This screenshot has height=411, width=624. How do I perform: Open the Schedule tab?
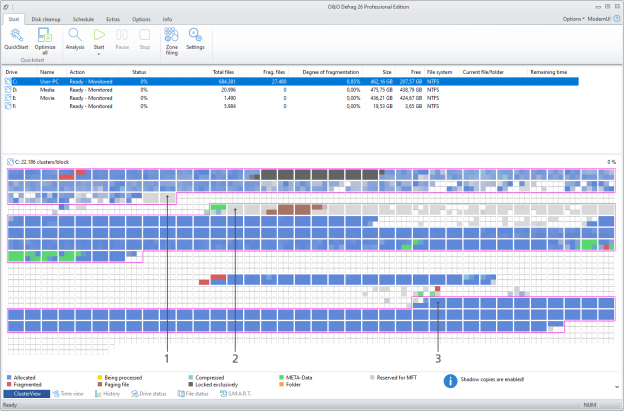[83, 19]
